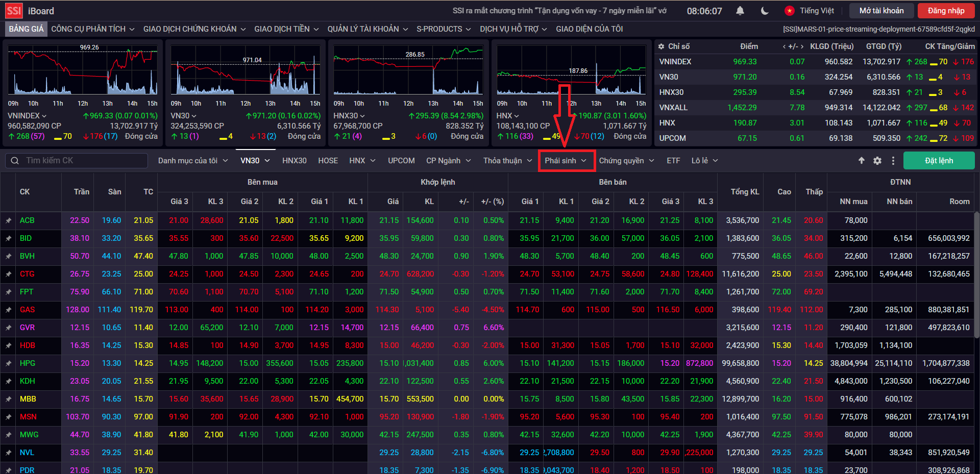Open FPT stock symbol link

coord(27,292)
